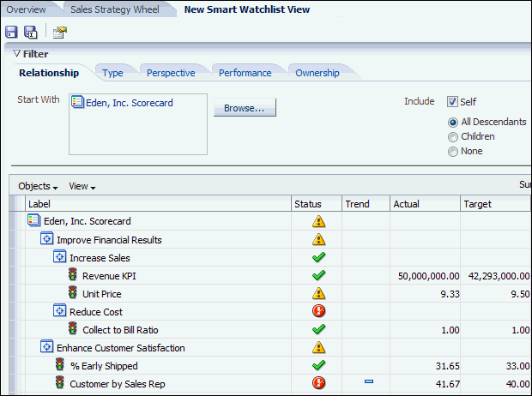Screen dimensions: 532x396
Task: Click the Target value 9.50
Action: pyautogui.click(x=520, y=294)
